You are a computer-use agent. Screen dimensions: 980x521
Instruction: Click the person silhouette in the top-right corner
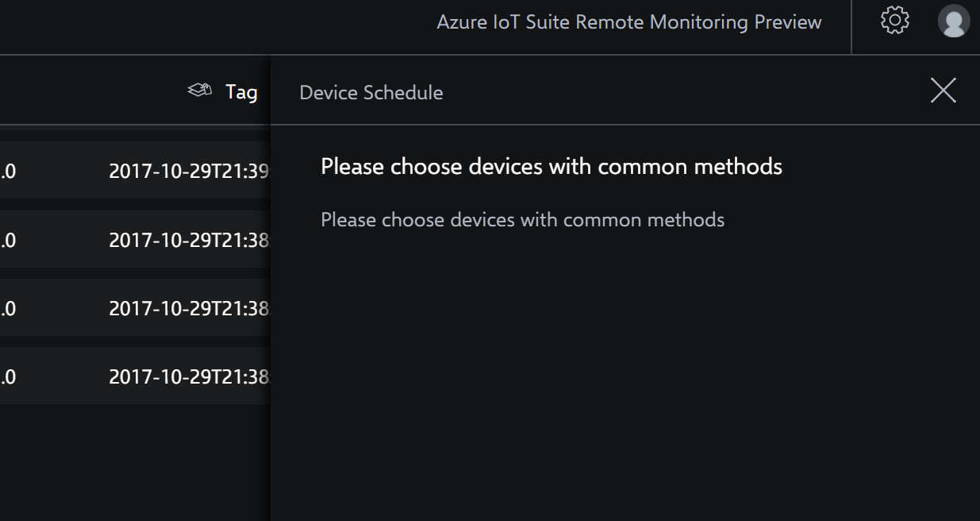click(953, 22)
